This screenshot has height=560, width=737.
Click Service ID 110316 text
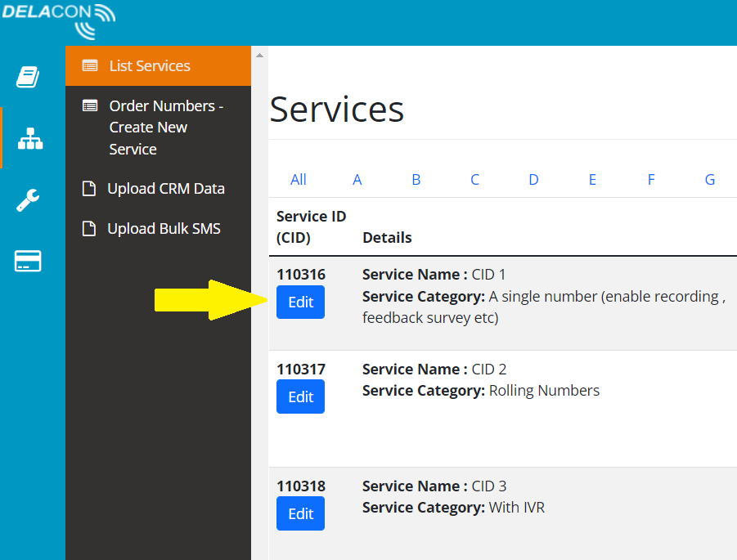[x=301, y=275]
